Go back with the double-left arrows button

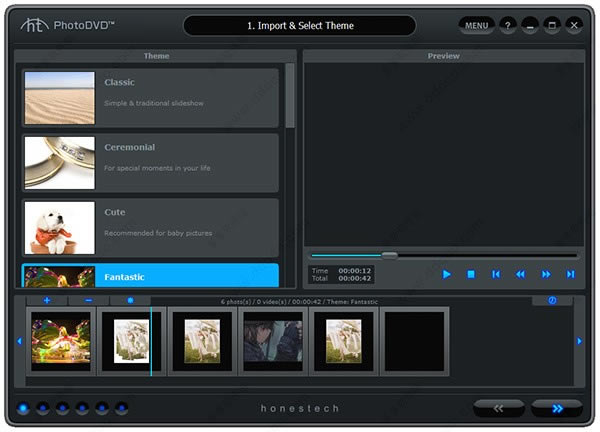click(499, 408)
